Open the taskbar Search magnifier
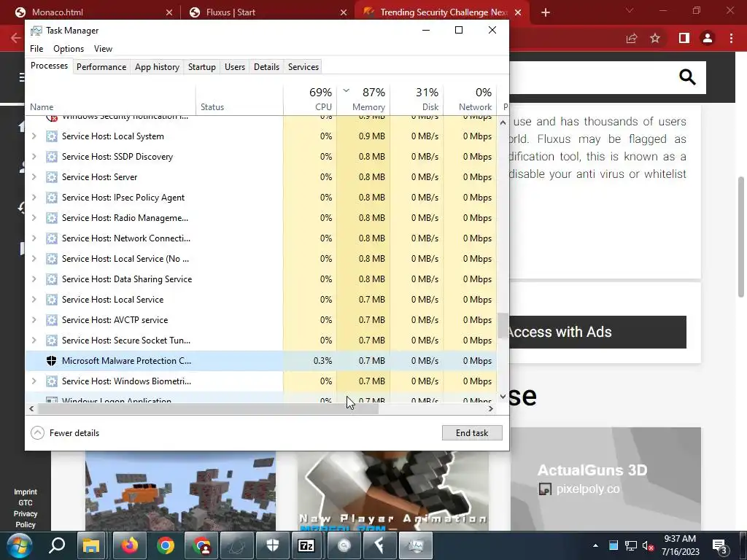Viewport: 747px width, 560px height. coord(57,545)
